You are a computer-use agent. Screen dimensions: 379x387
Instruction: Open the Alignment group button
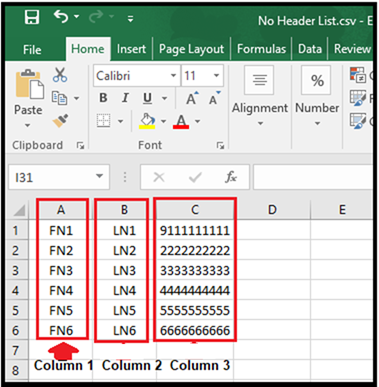tap(260, 96)
